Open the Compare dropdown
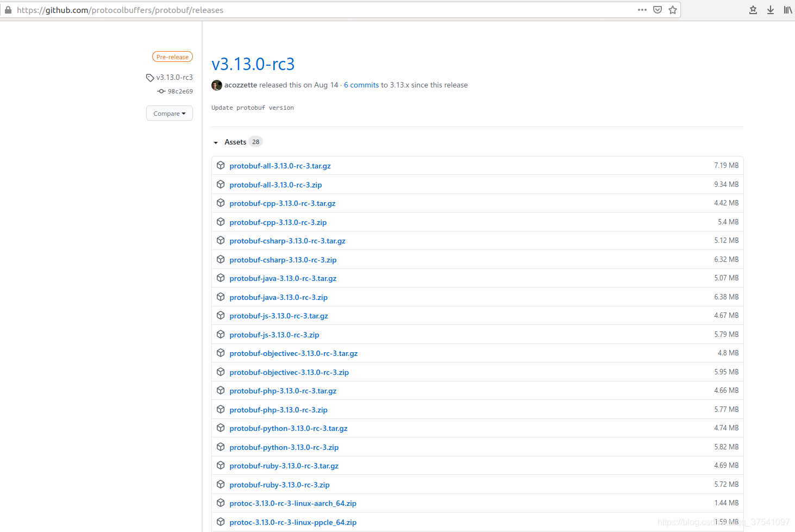The width and height of the screenshot is (795, 532). pyautogui.click(x=169, y=113)
